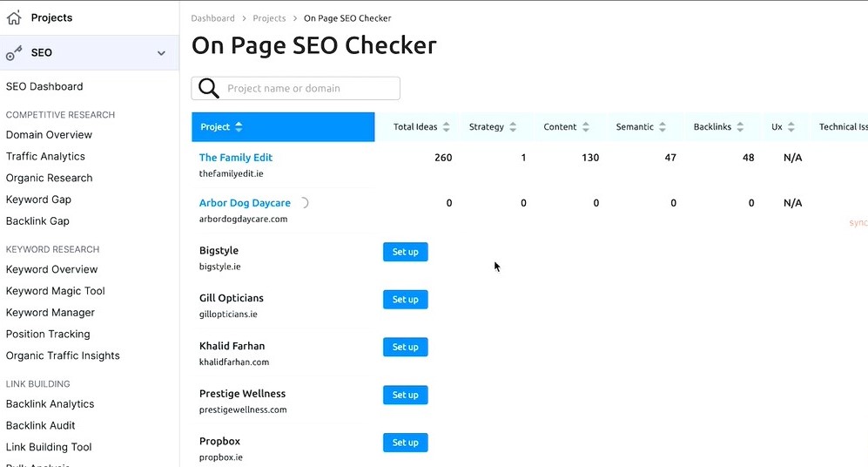Sort by Semantic column arrows
The image size is (868, 467).
tap(663, 127)
